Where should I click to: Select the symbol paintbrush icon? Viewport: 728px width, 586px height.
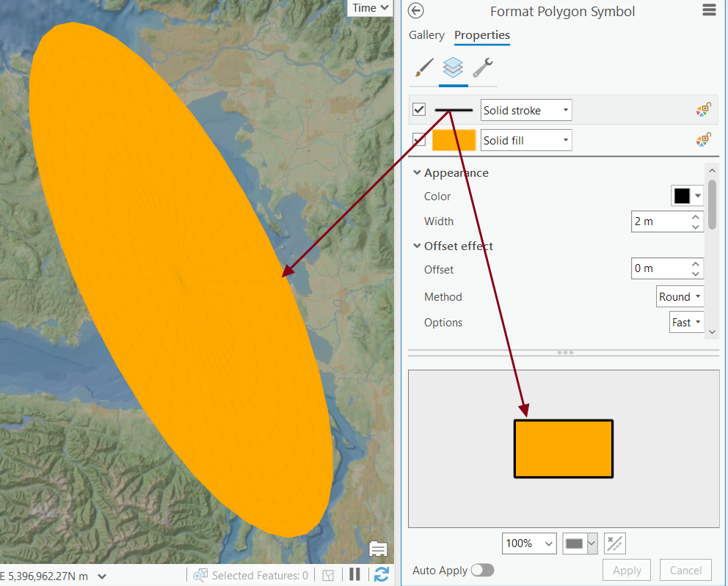click(424, 67)
